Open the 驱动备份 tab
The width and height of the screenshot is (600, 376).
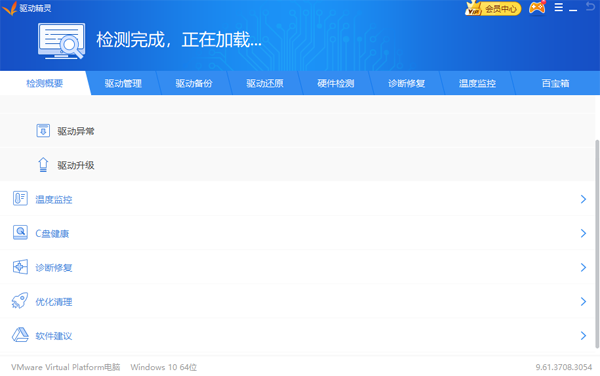[194, 83]
